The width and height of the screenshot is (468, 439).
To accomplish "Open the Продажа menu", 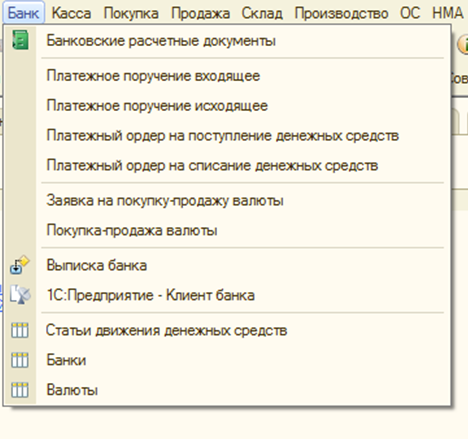I will click(200, 13).
